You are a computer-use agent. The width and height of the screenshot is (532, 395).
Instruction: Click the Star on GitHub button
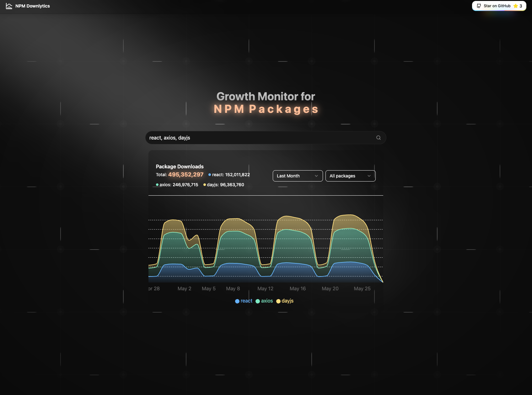point(499,6)
